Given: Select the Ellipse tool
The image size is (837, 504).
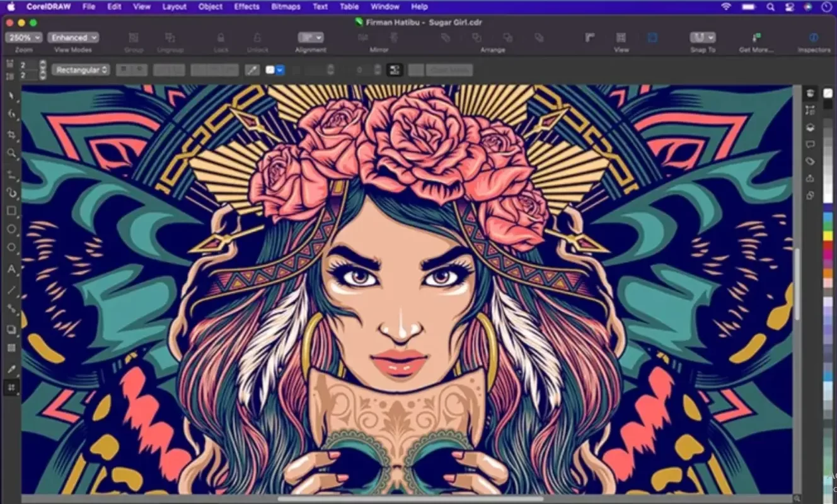Looking at the screenshot, I should (x=11, y=229).
